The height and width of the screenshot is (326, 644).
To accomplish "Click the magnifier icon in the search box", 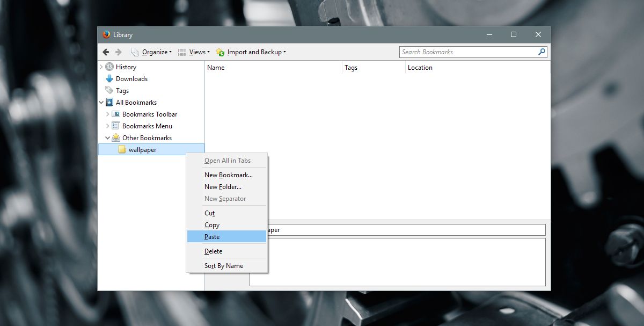I will 542,52.
